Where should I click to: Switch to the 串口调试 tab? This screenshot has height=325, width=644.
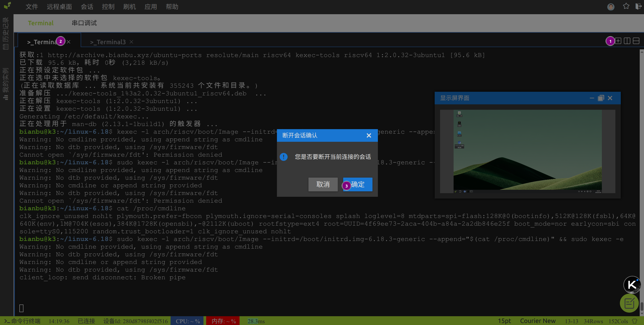pos(84,23)
